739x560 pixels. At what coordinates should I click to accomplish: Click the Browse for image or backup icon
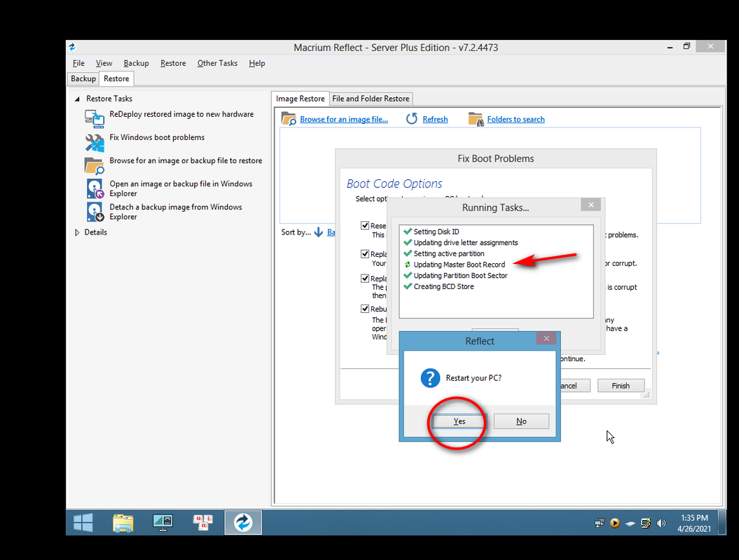[95, 165]
